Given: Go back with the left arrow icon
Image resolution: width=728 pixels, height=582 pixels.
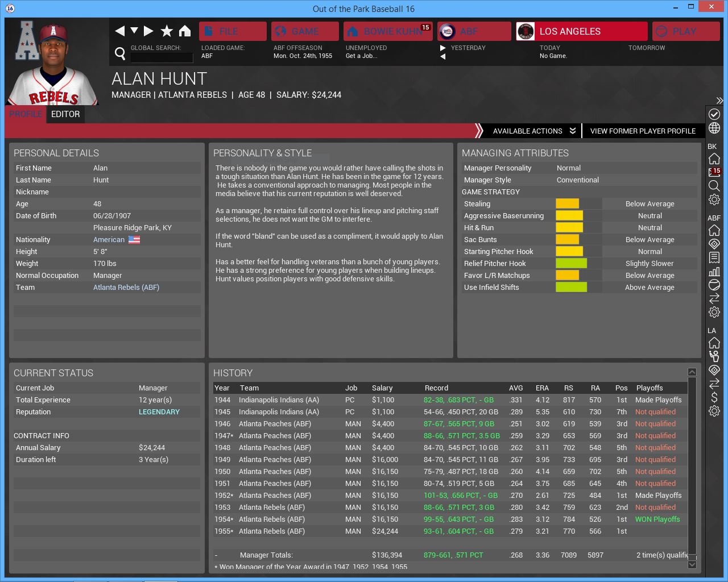Looking at the screenshot, I should tap(119, 31).
